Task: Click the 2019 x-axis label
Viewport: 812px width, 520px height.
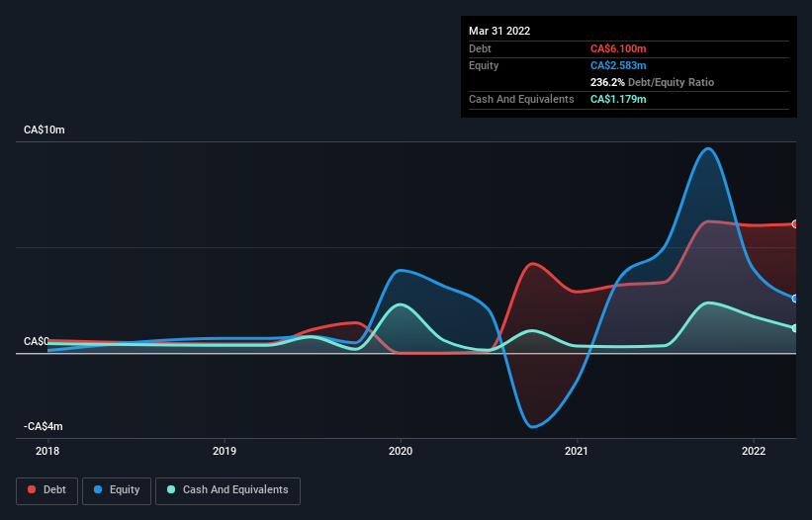Action: click(225, 451)
